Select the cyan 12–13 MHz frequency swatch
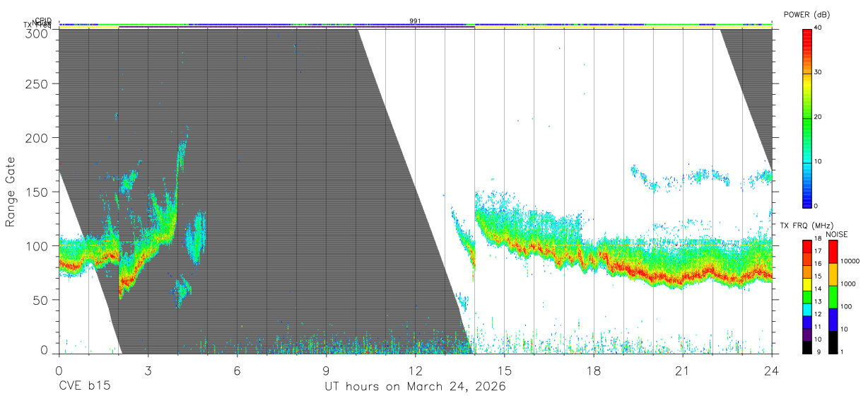 807,310
